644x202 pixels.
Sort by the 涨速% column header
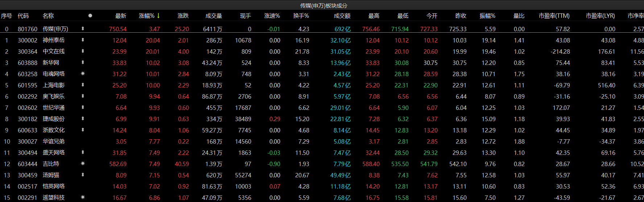click(x=272, y=16)
